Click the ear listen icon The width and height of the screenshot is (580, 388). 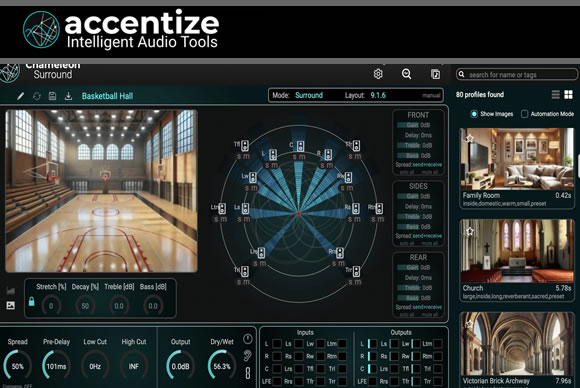(247, 356)
